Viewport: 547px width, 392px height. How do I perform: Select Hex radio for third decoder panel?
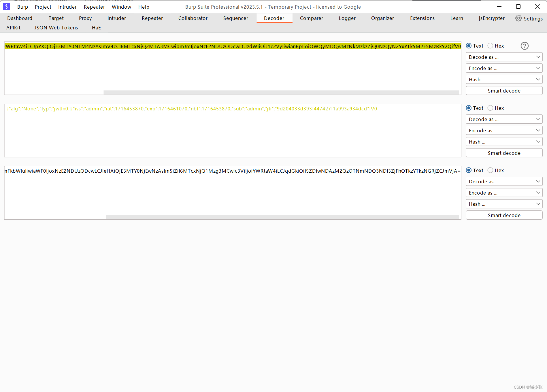point(490,170)
